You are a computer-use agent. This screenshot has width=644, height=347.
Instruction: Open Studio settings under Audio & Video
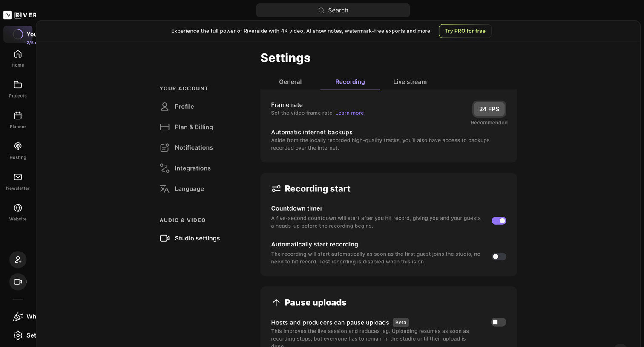(190, 238)
